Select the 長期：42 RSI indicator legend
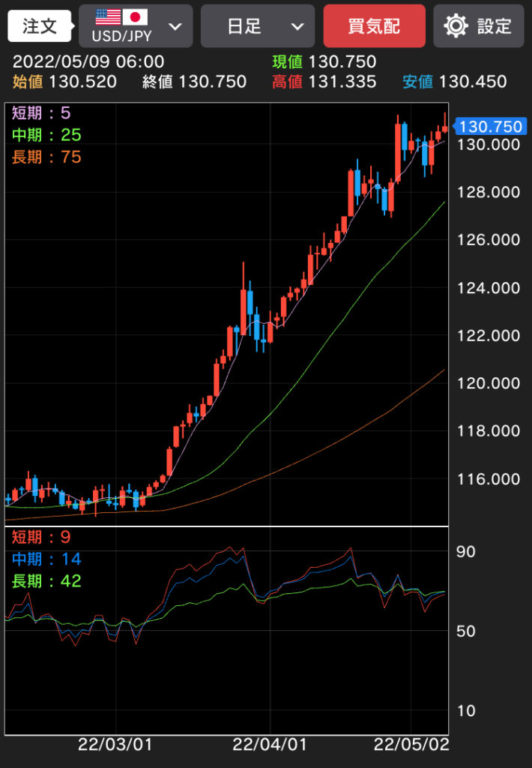Screen dimensions: 532x768 (46, 580)
